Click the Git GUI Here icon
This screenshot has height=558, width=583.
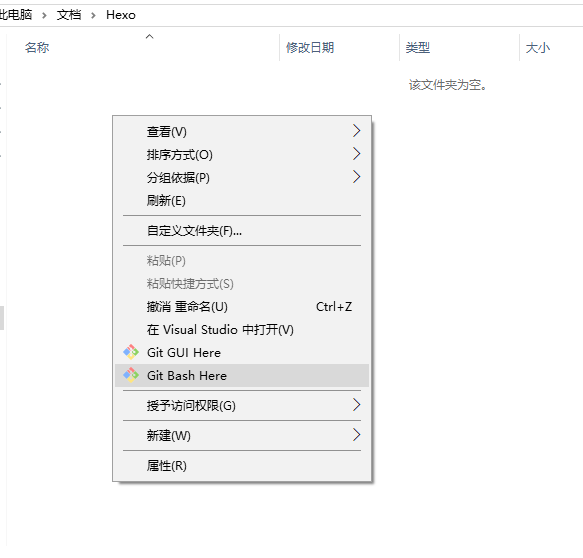[x=131, y=352]
